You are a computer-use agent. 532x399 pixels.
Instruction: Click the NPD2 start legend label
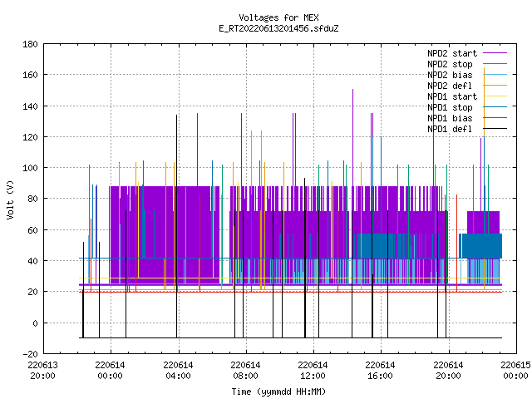tap(452, 53)
